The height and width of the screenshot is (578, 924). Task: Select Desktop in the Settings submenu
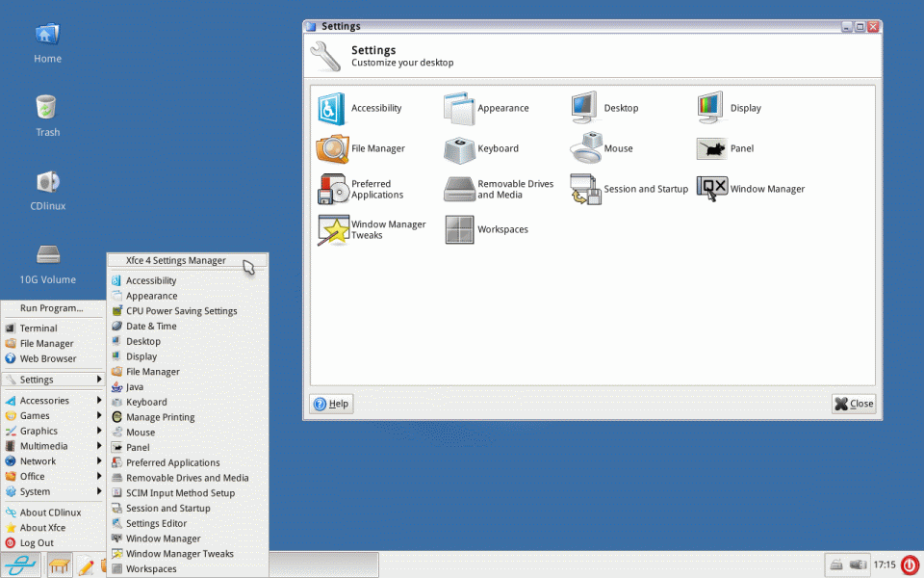(x=188, y=342)
